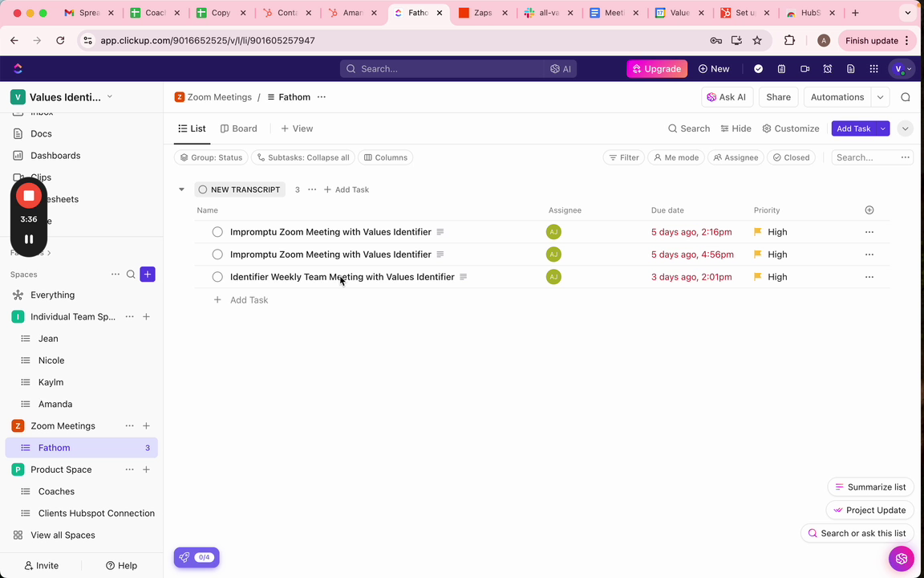Open the onboarding rocket 0/4 badge

click(197, 557)
